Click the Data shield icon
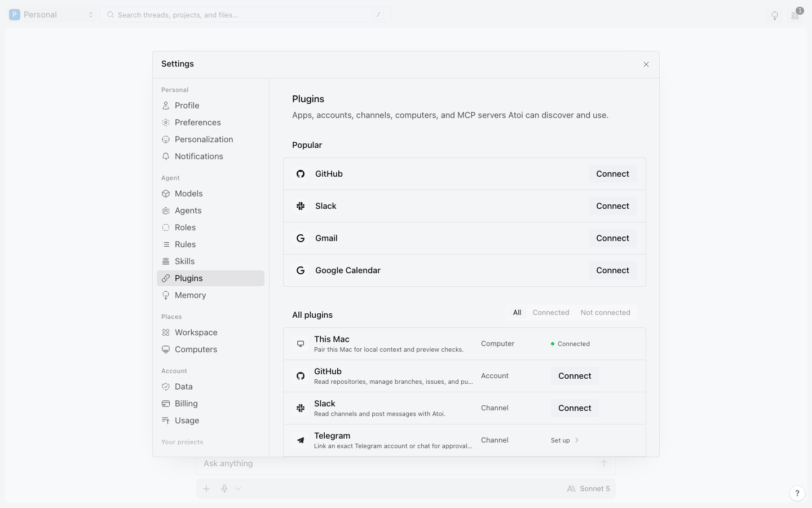The width and height of the screenshot is (812, 508). coord(166,387)
